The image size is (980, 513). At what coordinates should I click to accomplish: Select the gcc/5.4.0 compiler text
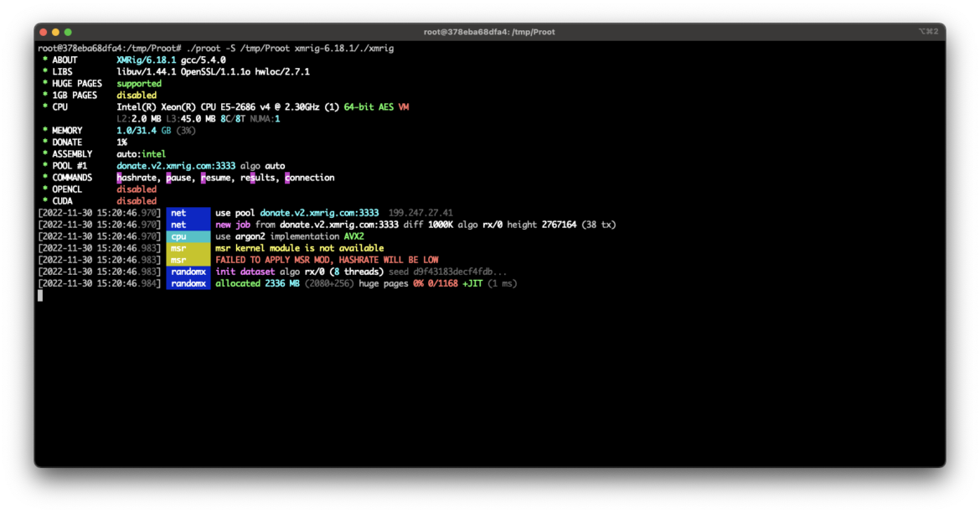204,60
